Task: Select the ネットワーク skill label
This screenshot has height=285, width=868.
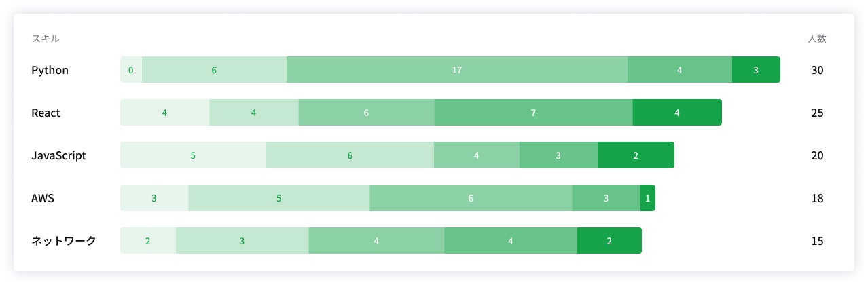Action: pos(64,241)
